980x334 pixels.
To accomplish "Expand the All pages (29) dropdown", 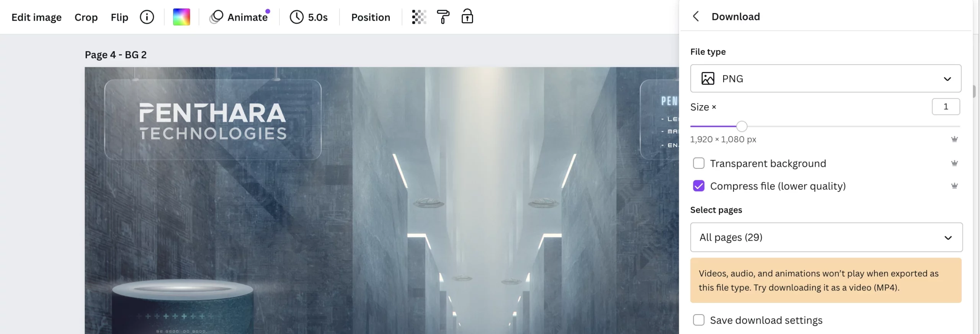I will (x=826, y=237).
